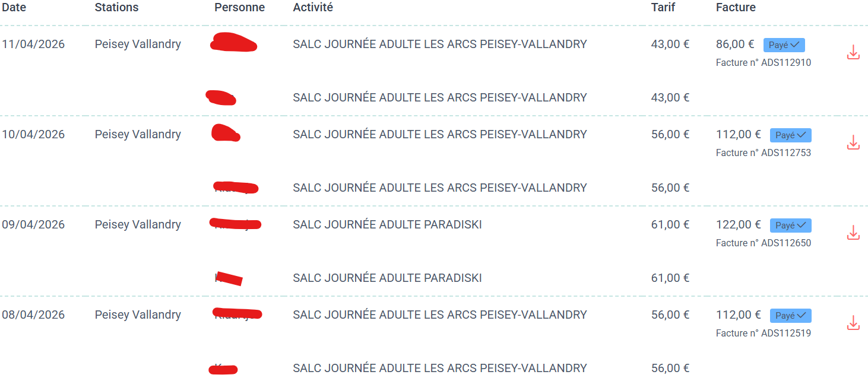868x381 pixels.
Task: Click the Activité column header
Action: [313, 8]
